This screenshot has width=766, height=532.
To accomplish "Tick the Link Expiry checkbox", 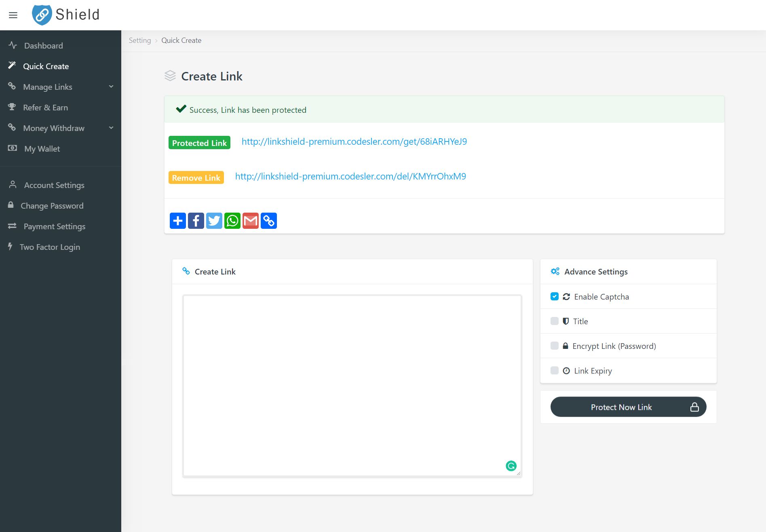I will click(555, 370).
